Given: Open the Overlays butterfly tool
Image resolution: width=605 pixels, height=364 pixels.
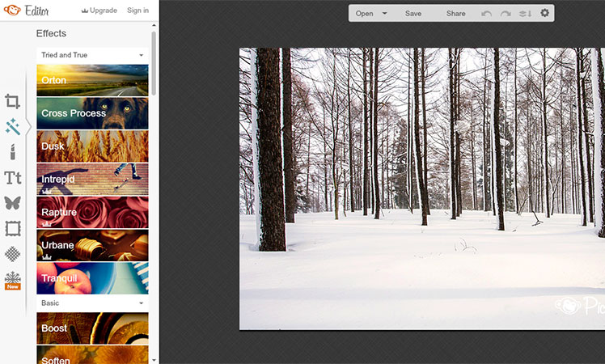Looking at the screenshot, I should click(12, 203).
